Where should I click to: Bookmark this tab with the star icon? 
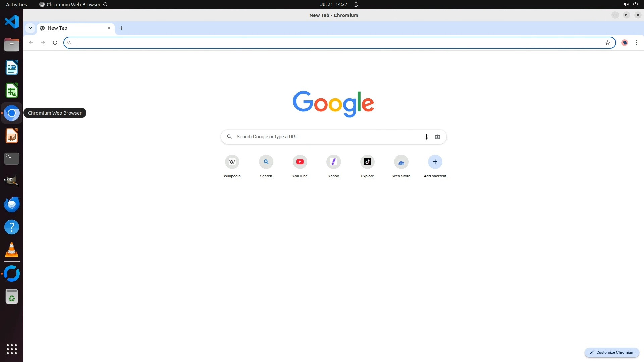pos(607,43)
